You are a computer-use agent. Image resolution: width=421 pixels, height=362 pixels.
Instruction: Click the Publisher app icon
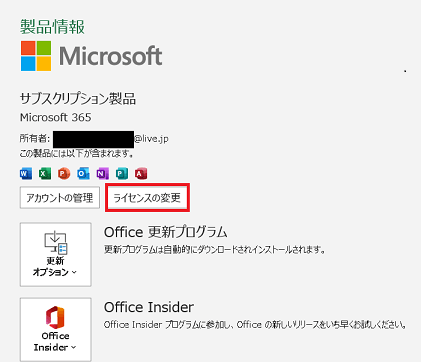pyautogui.click(x=122, y=174)
